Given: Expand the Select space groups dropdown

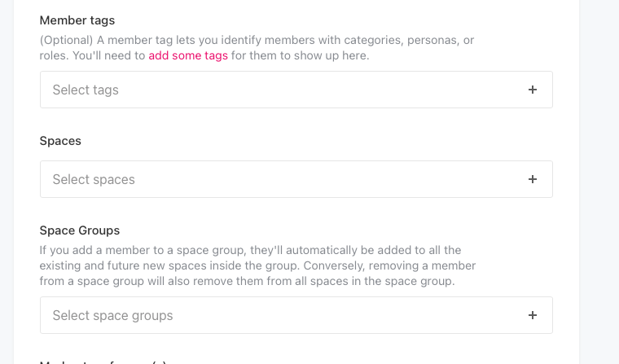Looking at the screenshot, I should coord(296,315).
